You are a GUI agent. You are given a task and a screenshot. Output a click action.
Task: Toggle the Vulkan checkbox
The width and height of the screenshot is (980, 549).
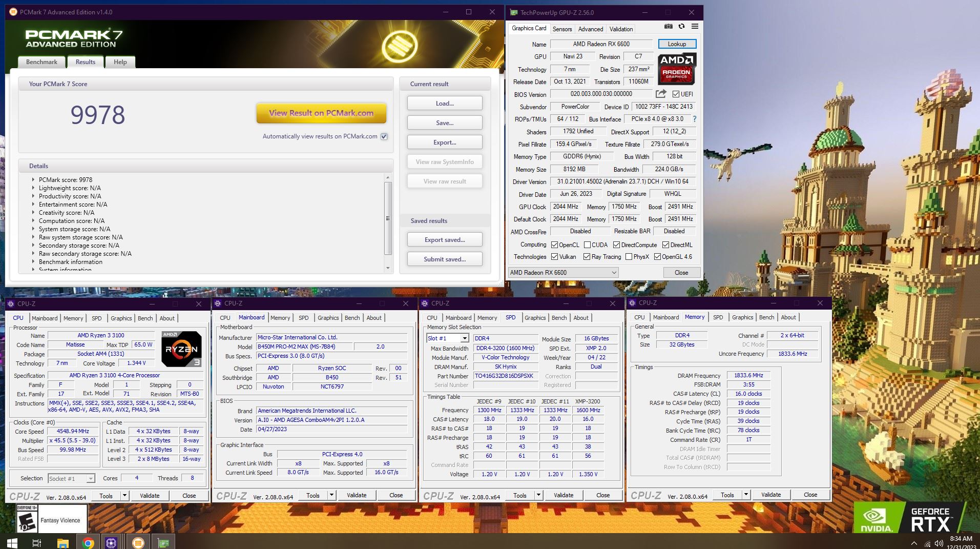pos(554,256)
